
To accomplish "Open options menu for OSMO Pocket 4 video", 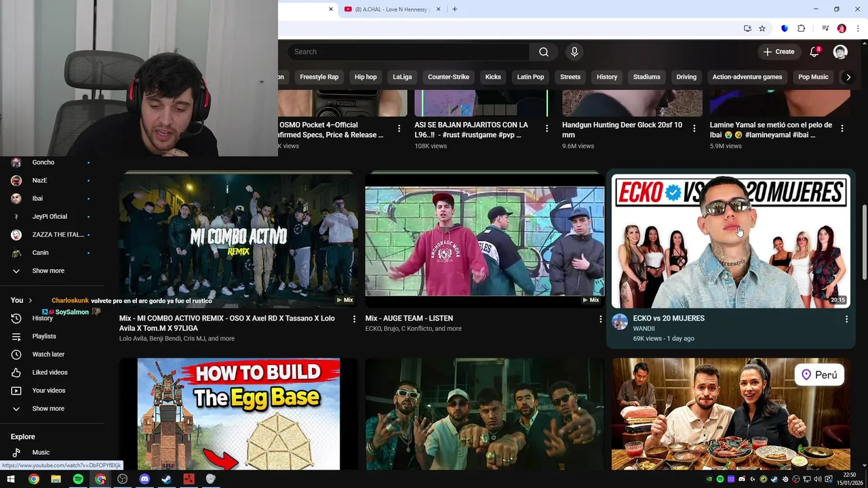I will (x=399, y=128).
